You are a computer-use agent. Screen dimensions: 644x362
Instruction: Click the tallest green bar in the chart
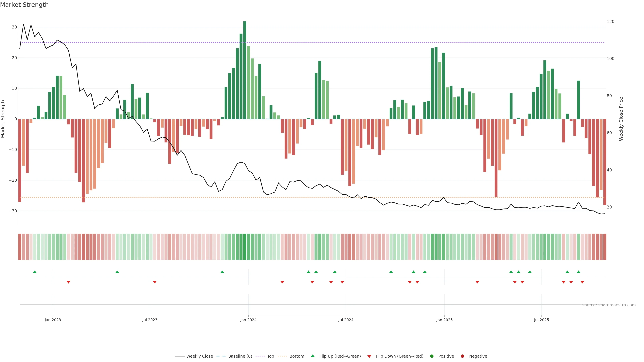[245, 70]
